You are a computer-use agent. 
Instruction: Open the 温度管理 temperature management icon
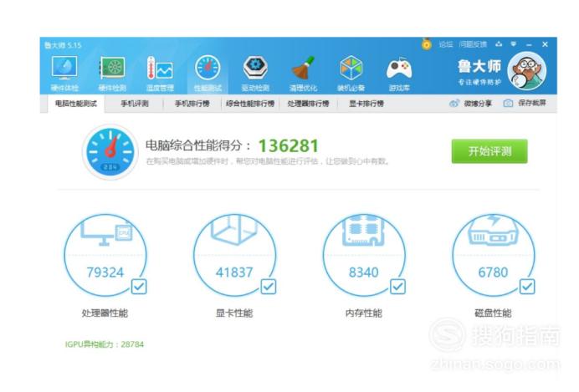pyautogui.click(x=160, y=68)
